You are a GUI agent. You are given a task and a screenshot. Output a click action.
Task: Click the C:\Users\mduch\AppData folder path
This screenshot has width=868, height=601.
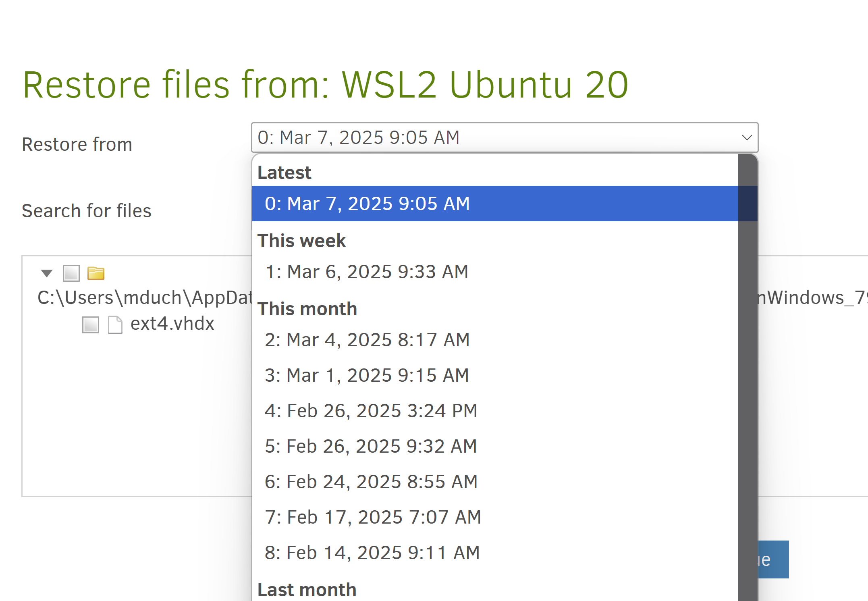[145, 298]
